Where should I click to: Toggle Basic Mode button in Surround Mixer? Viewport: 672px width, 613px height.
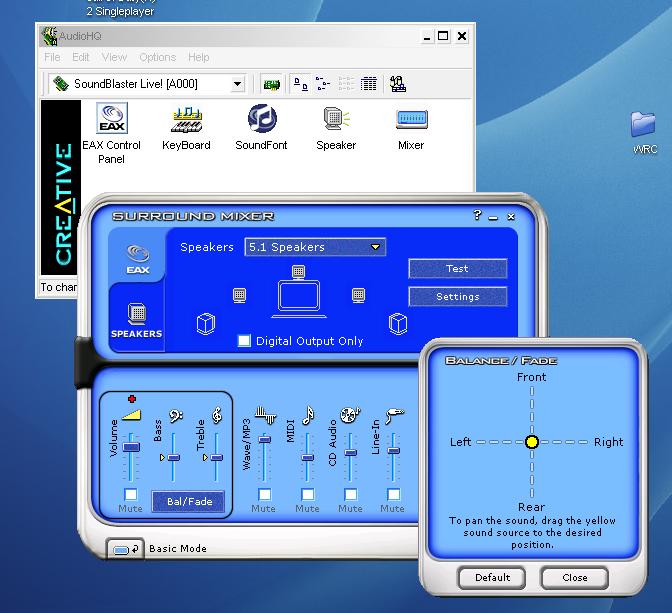(x=125, y=548)
